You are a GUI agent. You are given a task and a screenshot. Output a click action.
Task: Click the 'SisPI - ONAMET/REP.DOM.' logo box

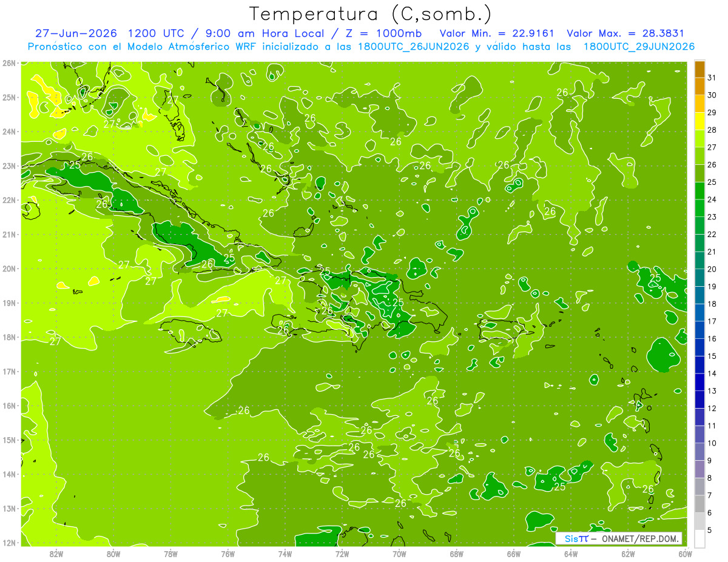(619, 538)
